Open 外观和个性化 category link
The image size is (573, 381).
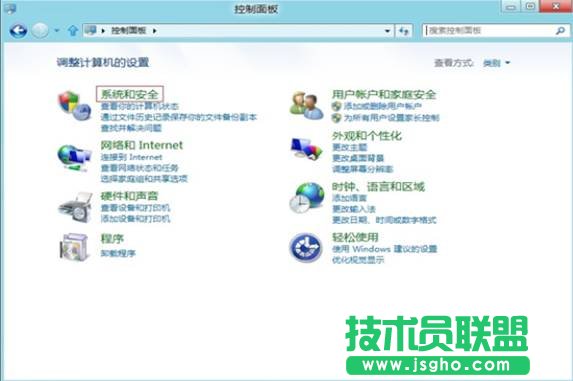(x=367, y=136)
